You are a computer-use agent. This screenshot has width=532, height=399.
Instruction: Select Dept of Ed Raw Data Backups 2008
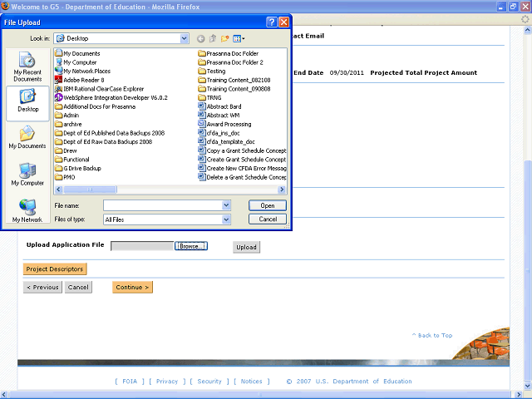point(103,142)
